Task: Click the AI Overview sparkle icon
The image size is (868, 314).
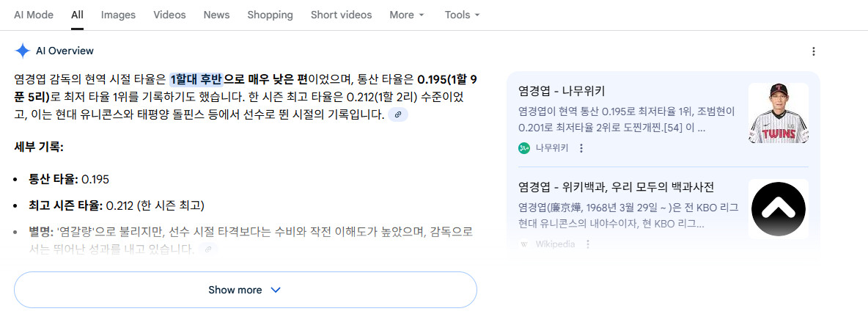Action: (23, 51)
